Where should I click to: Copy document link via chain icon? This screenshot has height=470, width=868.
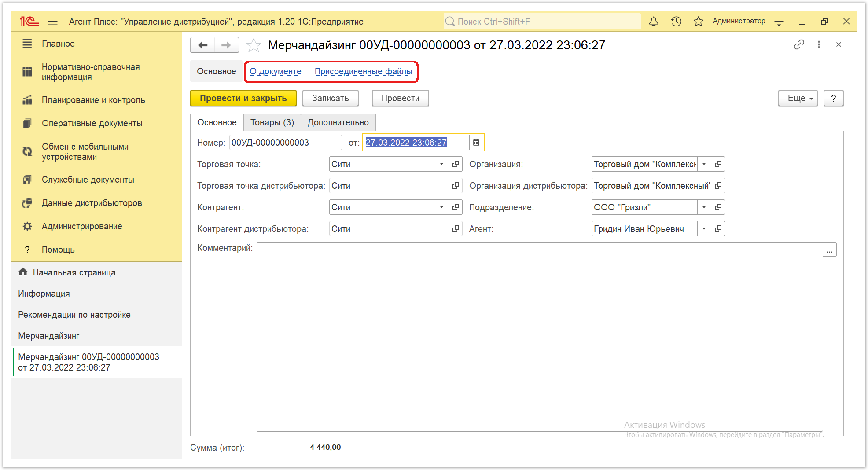tap(799, 44)
